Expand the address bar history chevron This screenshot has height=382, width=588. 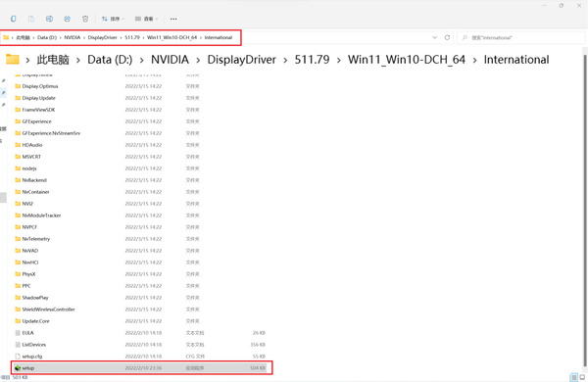(434, 37)
